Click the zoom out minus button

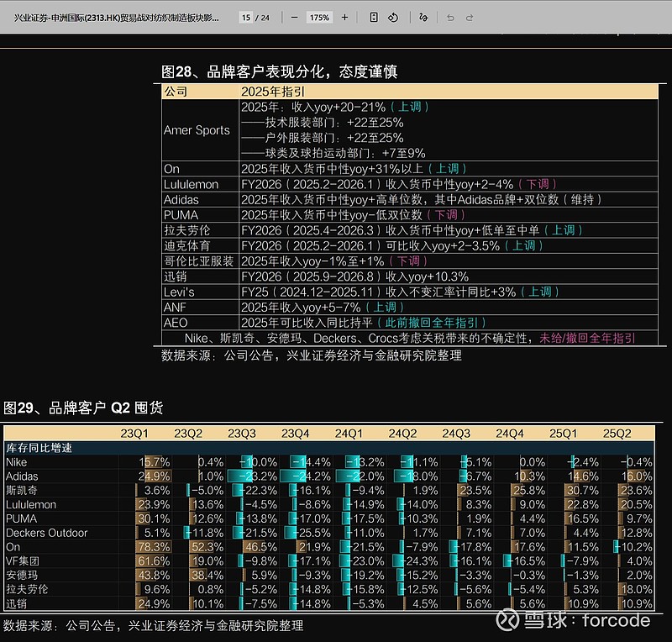[294, 17]
